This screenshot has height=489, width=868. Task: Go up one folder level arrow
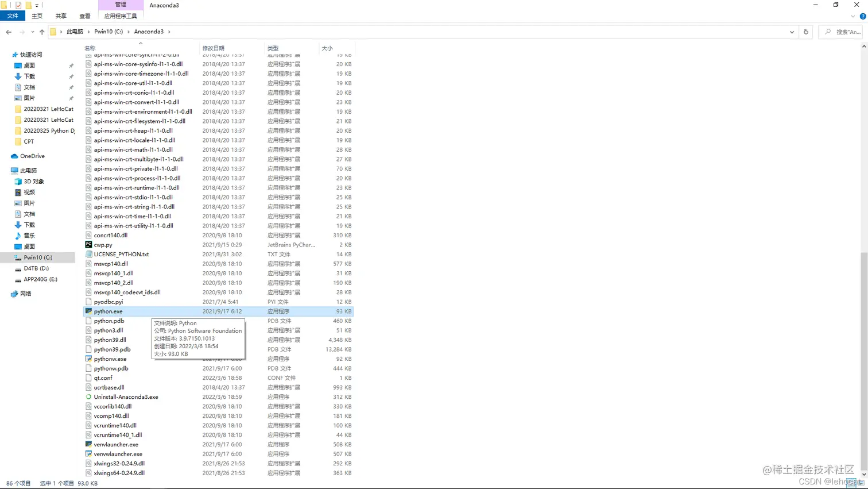click(x=42, y=32)
